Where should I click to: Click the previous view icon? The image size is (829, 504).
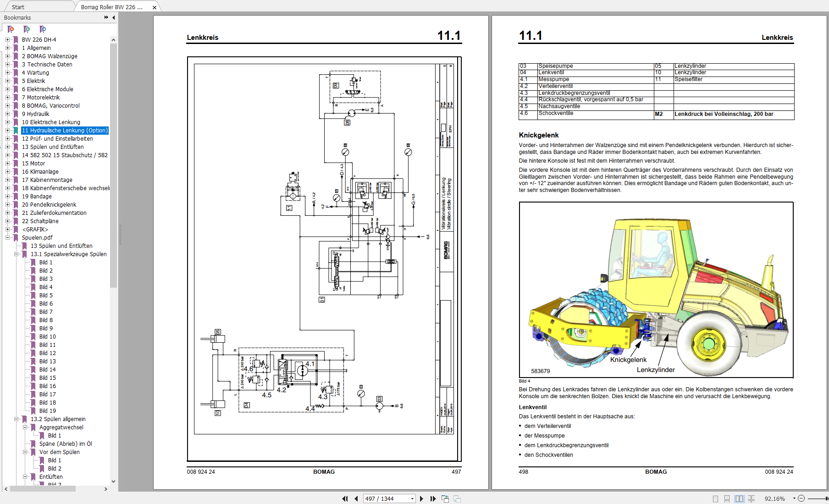coord(445,499)
